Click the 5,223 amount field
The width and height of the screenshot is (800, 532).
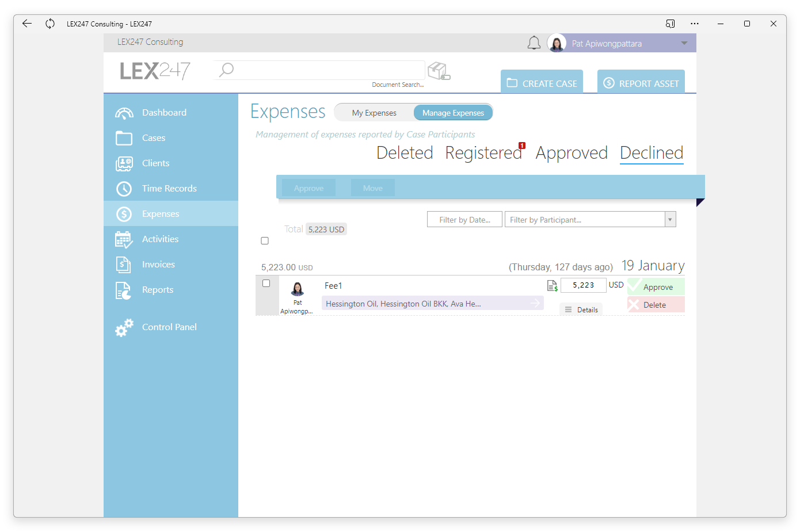(583, 285)
